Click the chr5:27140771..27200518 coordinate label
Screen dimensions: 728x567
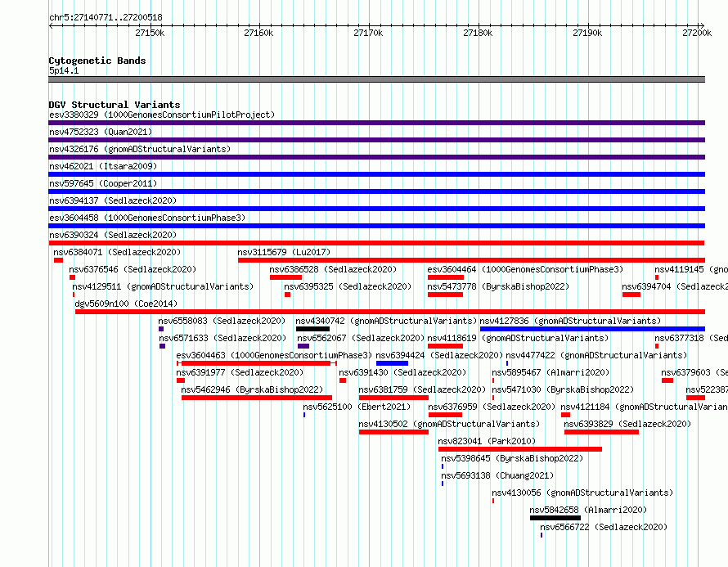coord(106,18)
